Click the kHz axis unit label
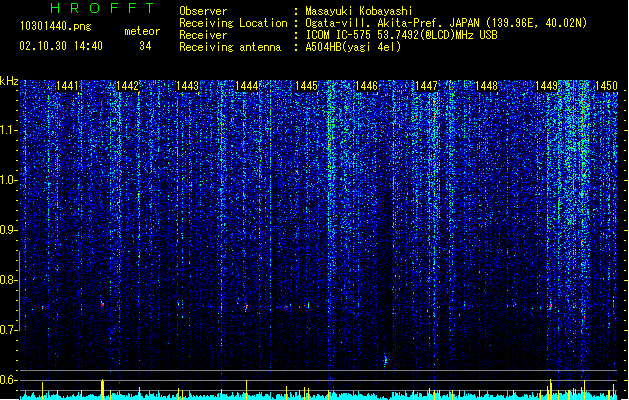Image resolution: width=629 pixels, height=400 pixels. [9, 81]
